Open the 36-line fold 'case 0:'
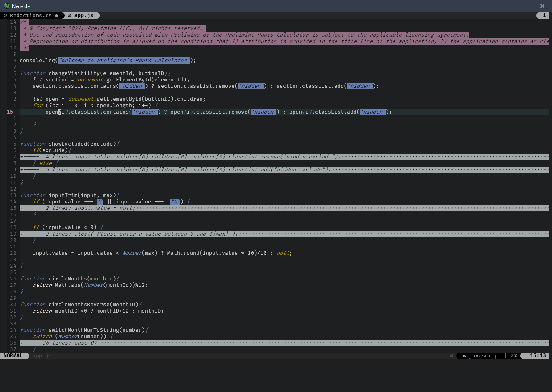Image resolution: width=552 pixels, height=392 pixels. pos(284,343)
